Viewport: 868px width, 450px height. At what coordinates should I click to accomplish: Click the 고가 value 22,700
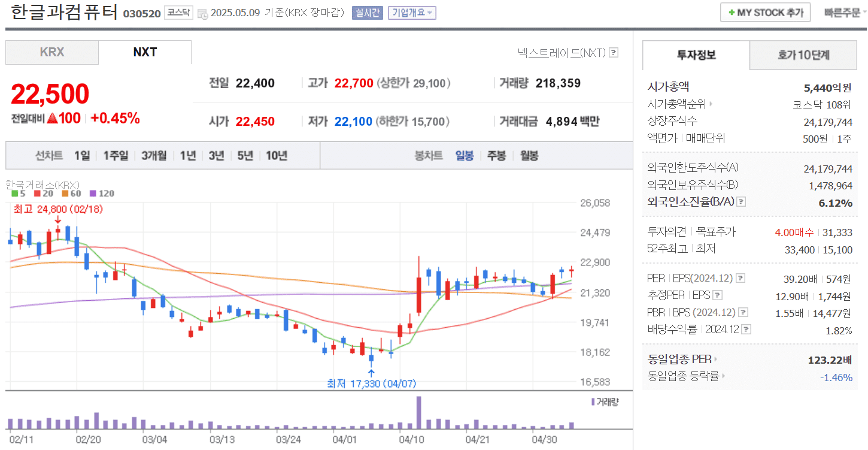354,83
